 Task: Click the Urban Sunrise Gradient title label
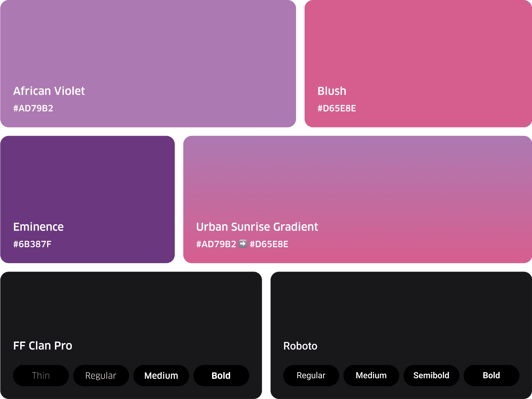pos(257,227)
